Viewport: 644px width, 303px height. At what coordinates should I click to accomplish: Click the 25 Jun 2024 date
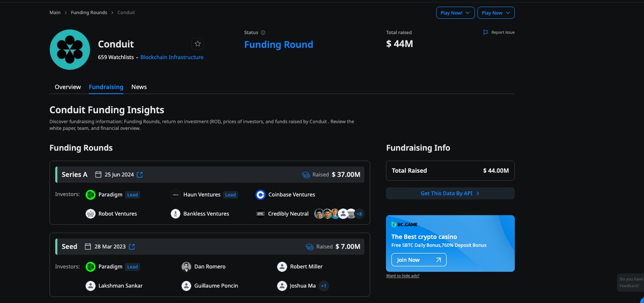click(119, 175)
